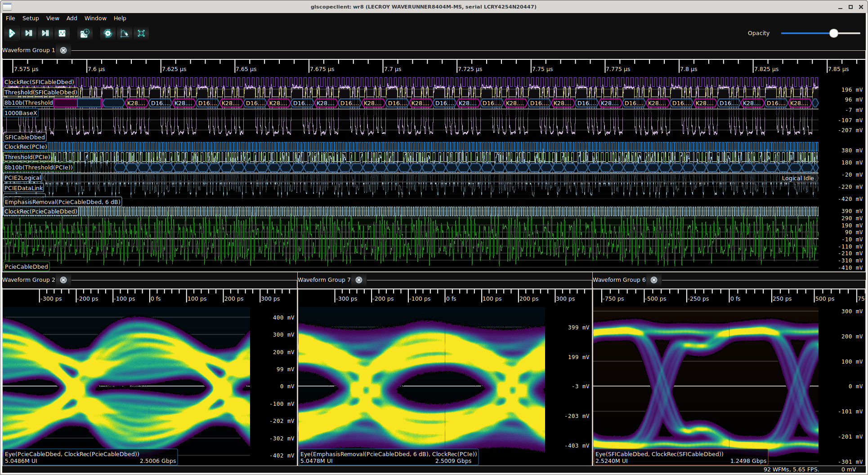Click the Waveform Group 1 title
Screen dimensions: 868x475
click(29, 50)
